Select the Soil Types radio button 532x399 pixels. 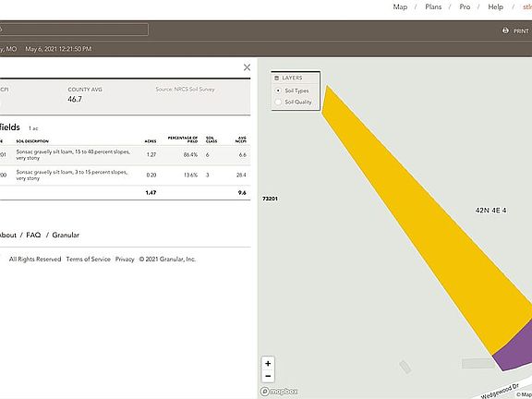pyautogui.click(x=278, y=91)
